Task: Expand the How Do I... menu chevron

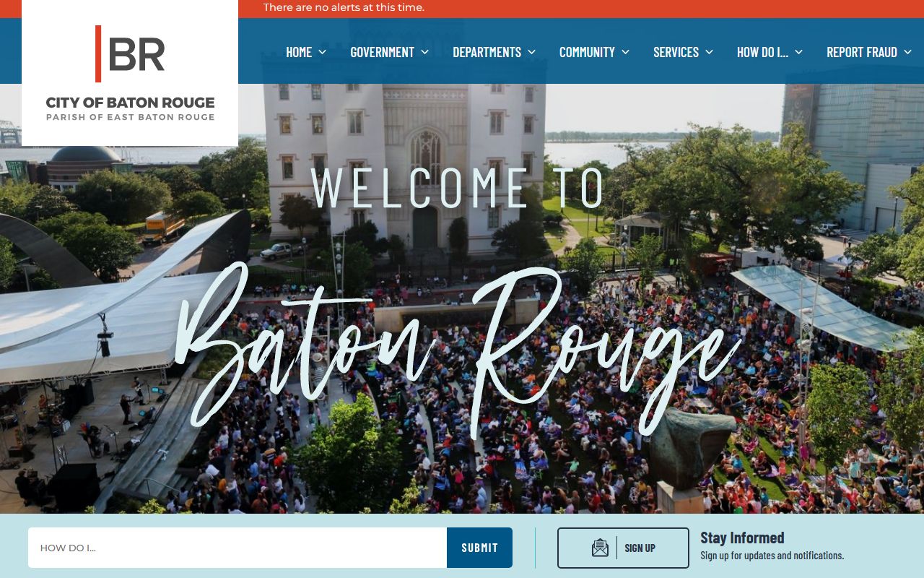Action: (x=799, y=52)
